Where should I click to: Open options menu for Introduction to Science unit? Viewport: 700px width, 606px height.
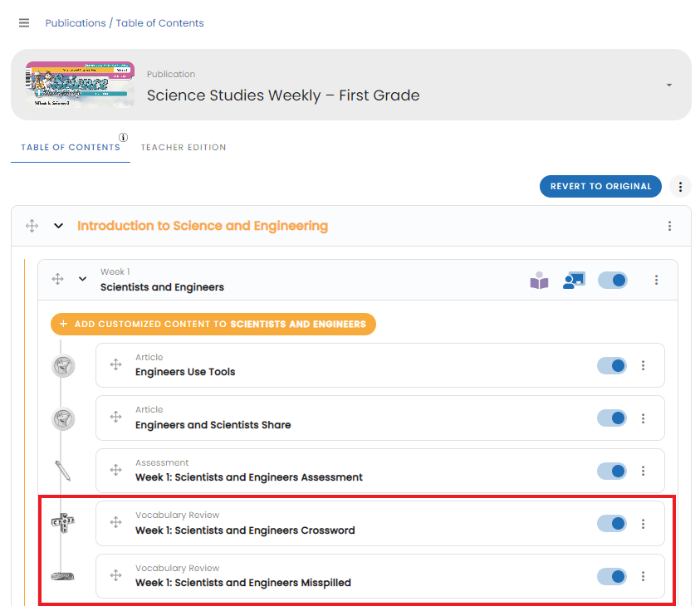(670, 226)
